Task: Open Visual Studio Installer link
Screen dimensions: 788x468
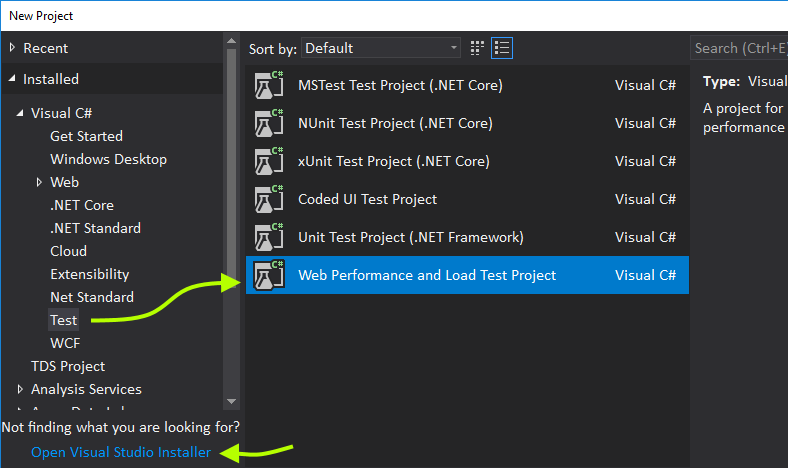Action: [121, 452]
